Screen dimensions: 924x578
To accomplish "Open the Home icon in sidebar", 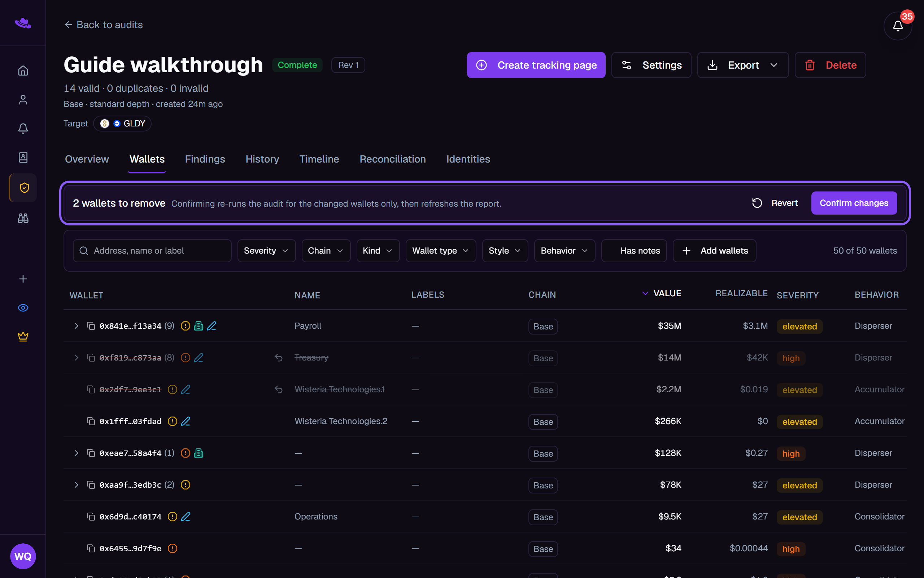I will coord(23,71).
